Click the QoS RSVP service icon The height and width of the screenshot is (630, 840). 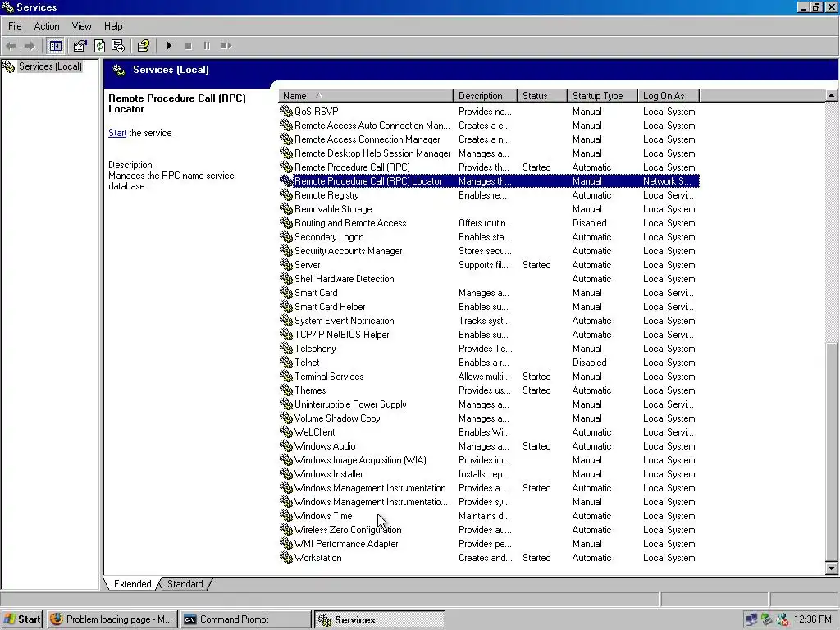pos(286,111)
